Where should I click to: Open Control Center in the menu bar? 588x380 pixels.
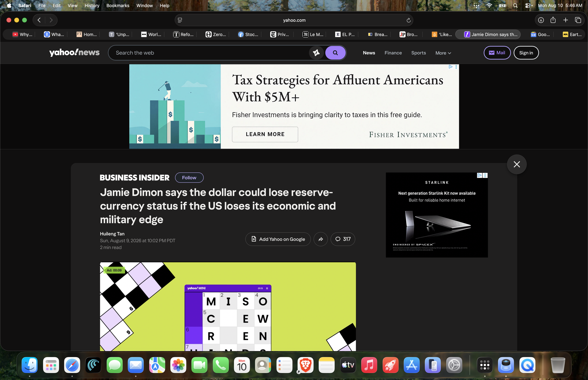click(x=528, y=5)
